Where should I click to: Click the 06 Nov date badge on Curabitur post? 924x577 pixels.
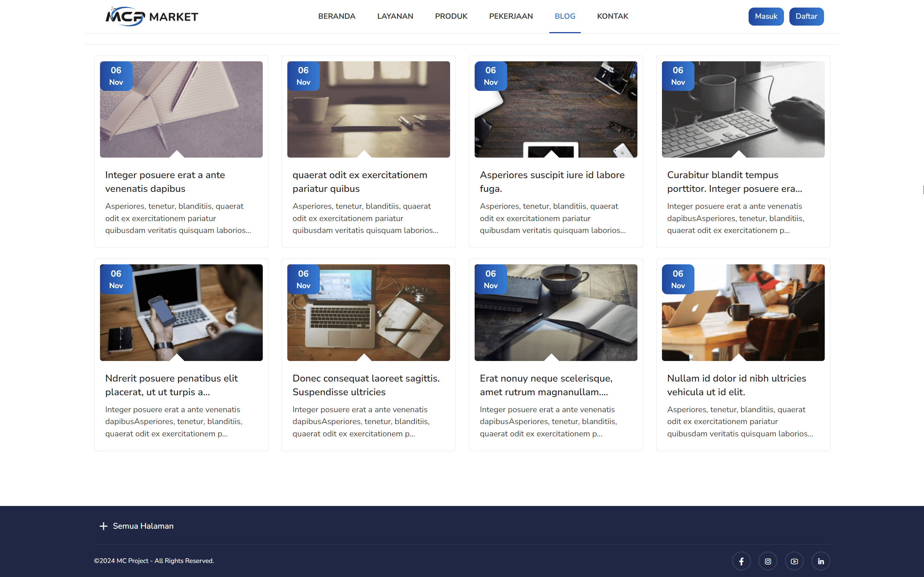pyautogui.click(x=677, y=76)
